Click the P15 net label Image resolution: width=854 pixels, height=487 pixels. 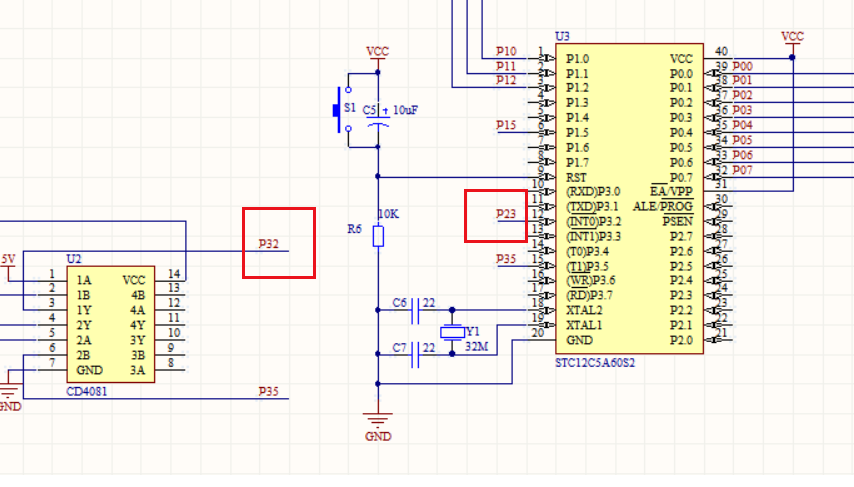(506, 125)
